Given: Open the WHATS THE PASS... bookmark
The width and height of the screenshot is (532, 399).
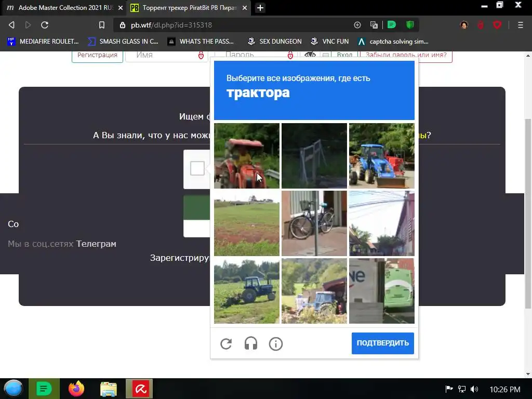Looking at the screenshot, I should [x=201, y=42].
